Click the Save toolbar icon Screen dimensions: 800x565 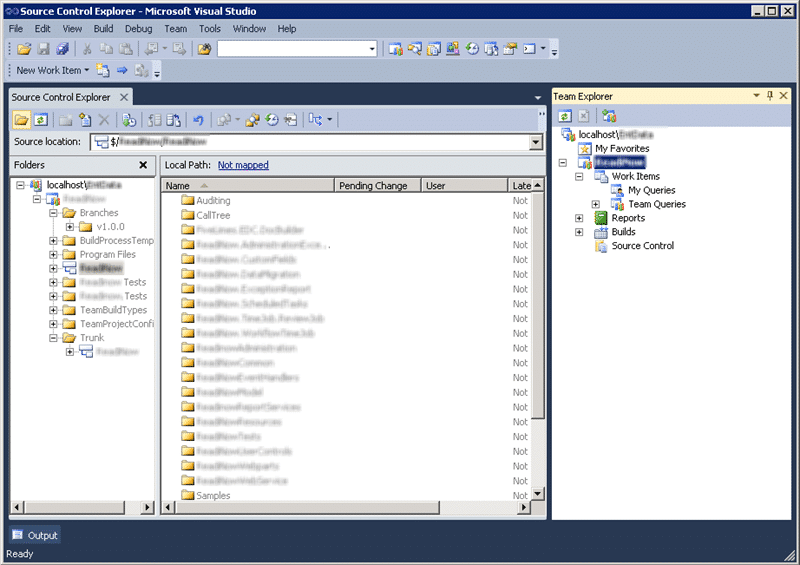point(44,49)
